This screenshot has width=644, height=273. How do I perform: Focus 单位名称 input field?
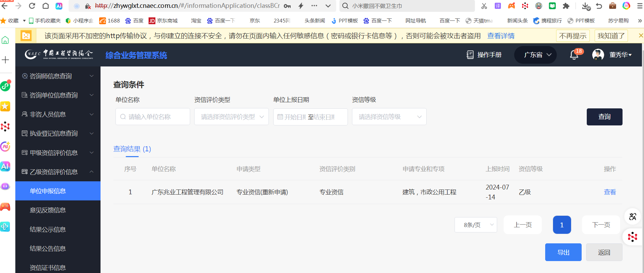pos(153,117)
